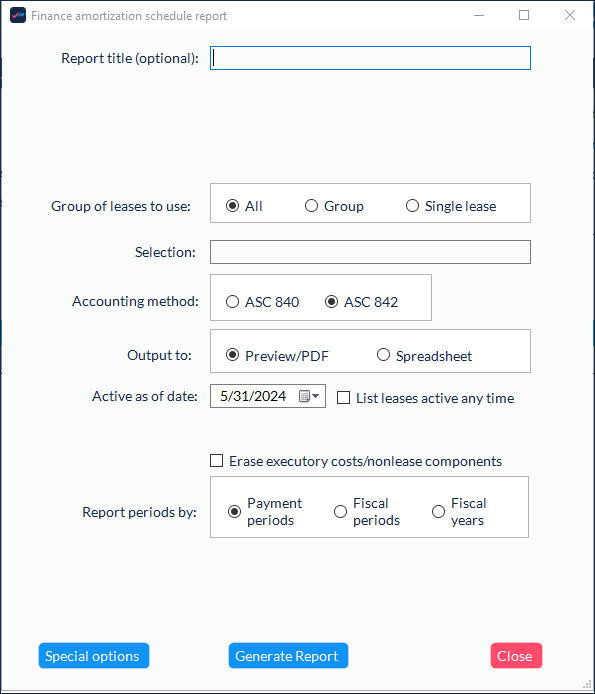Open the calendar picker for Active as of date
Image resolution: width=595 pixels, height=694 pixels.
(309, 396)
